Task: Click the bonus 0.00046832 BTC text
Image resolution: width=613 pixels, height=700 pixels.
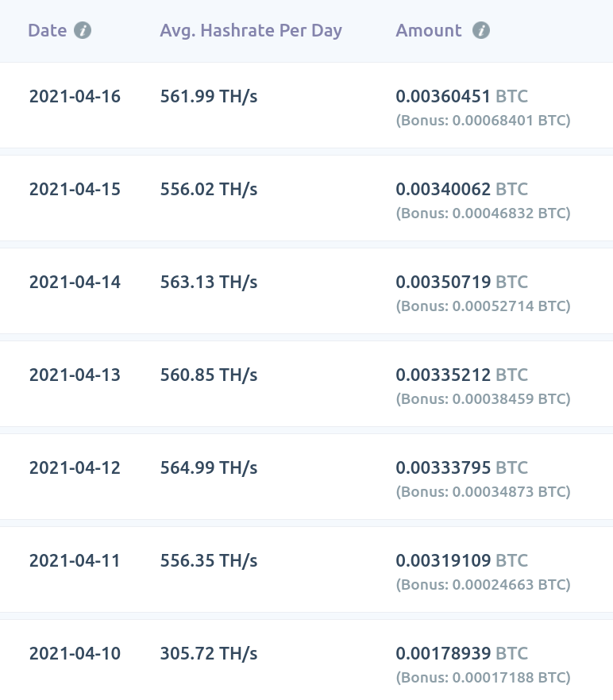Action: (x=484, y=213)
